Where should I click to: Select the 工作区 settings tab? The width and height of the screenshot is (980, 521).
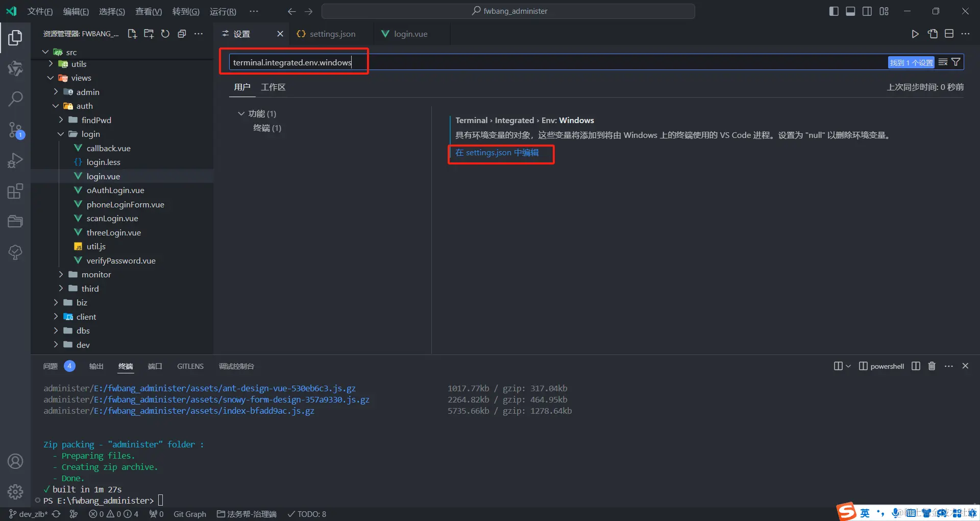pos(273,87)
